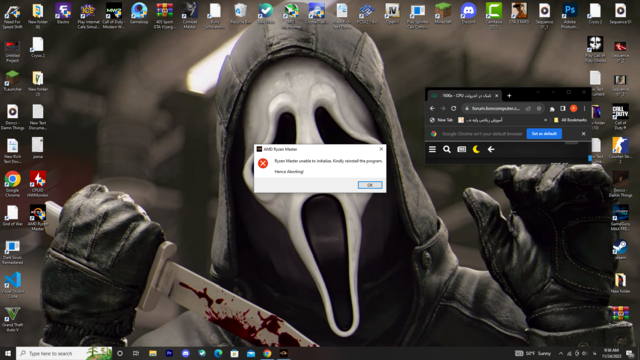Go back in the Chrome window
The height and width of the screenshot is (360, 640).
pyautogui.click(x=432, y=109)
